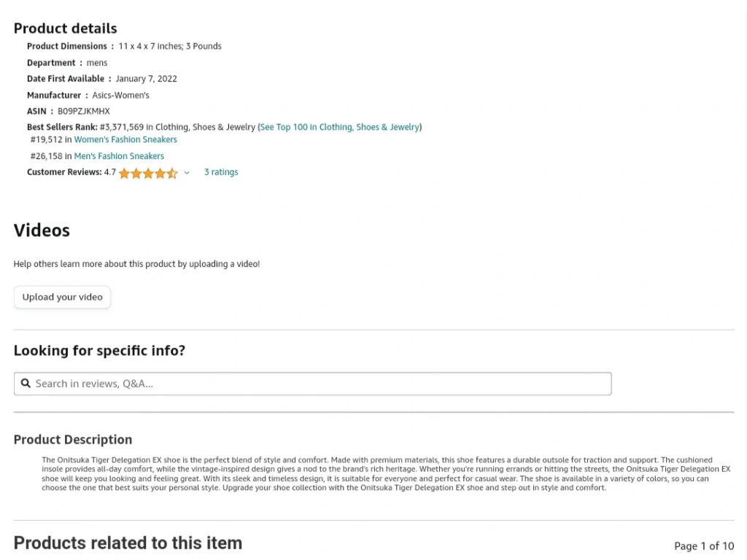Click the Onitsuka Tiger description paragraph
Image resolution: width=747 pixels, height=560 pixels.
pyautogui.click(x=386, y=474)
